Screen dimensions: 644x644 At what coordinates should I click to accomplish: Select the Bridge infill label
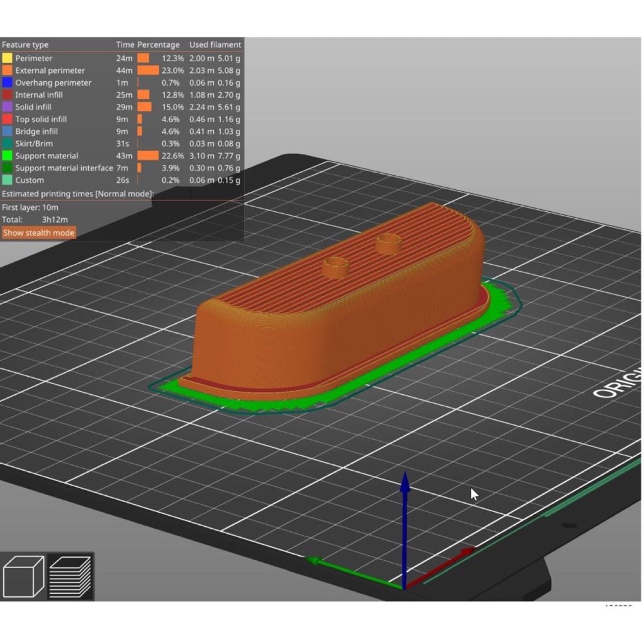(37, 131)
